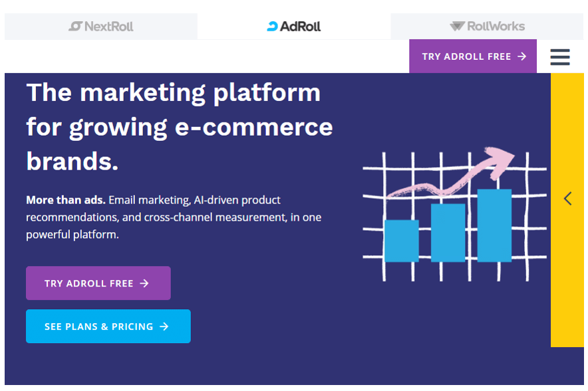Image resolution: width=588 pixels, height=391 pixels.
Task: Open the hamburger navigation menu
Action: point(560,57)
